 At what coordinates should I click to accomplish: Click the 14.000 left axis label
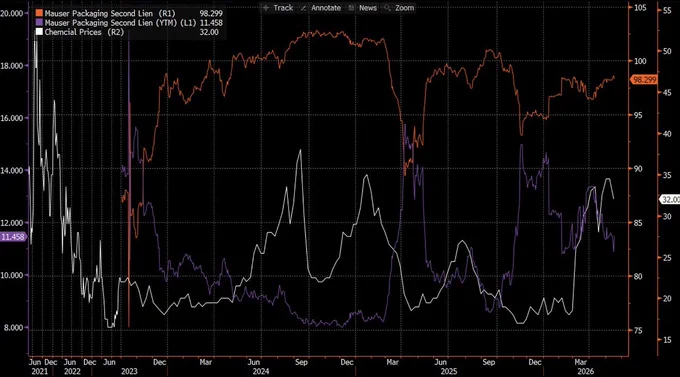12,170
